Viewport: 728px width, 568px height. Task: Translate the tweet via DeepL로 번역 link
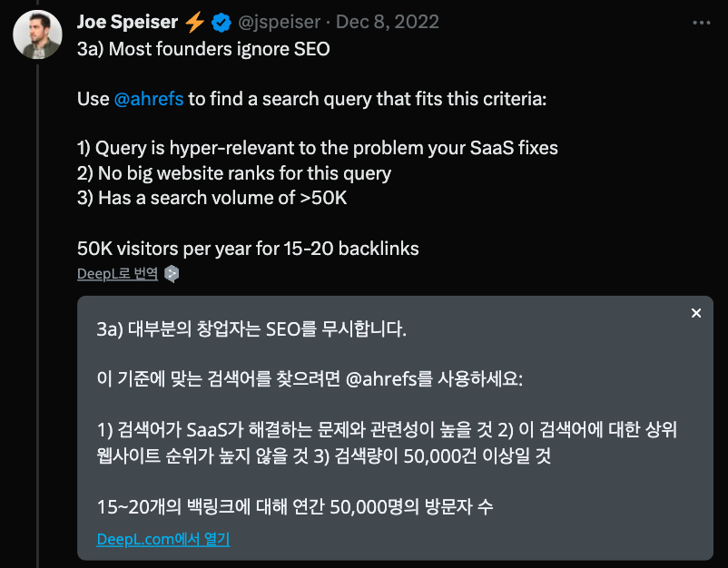(x=117, y=271)
